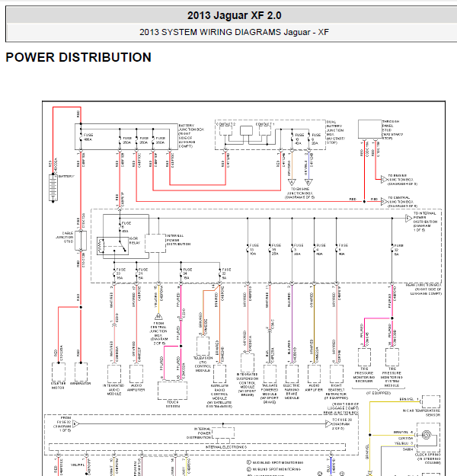Click the INTEGRATED AUDIO MODULE label
Image resolution: width=457 pixels, height=476 pixels.
point(113,389)
